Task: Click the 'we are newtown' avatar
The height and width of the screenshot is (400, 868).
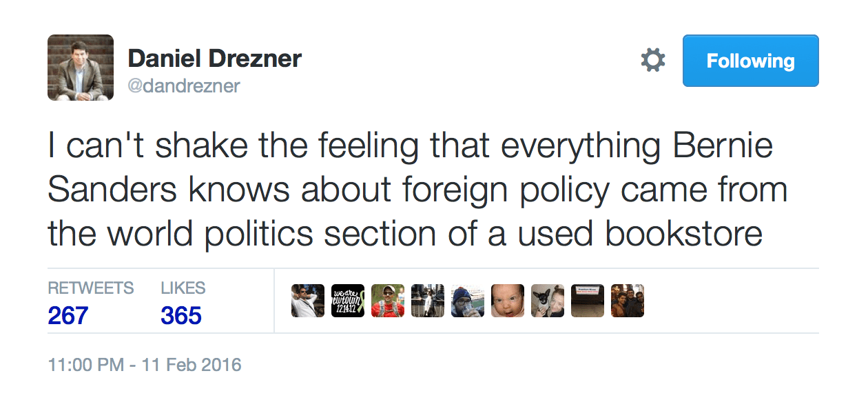Action: [x=348, y=301]
